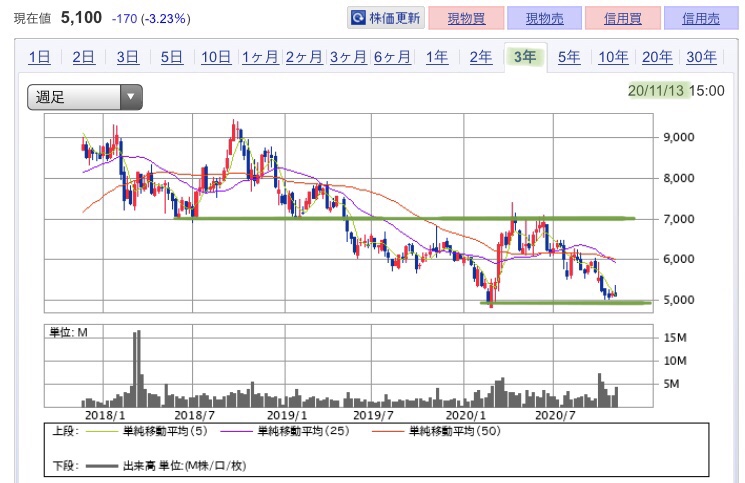Switch chart range to 2ヶ月

[x=304, y=57]
